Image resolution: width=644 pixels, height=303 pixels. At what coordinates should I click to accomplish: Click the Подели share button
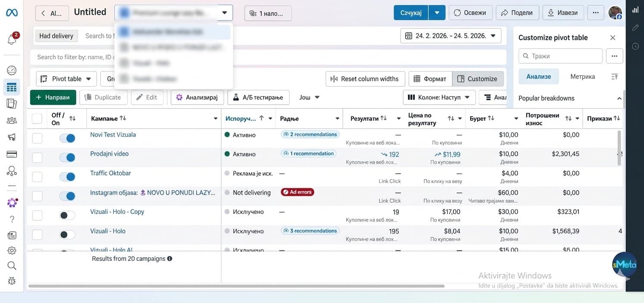517,12
